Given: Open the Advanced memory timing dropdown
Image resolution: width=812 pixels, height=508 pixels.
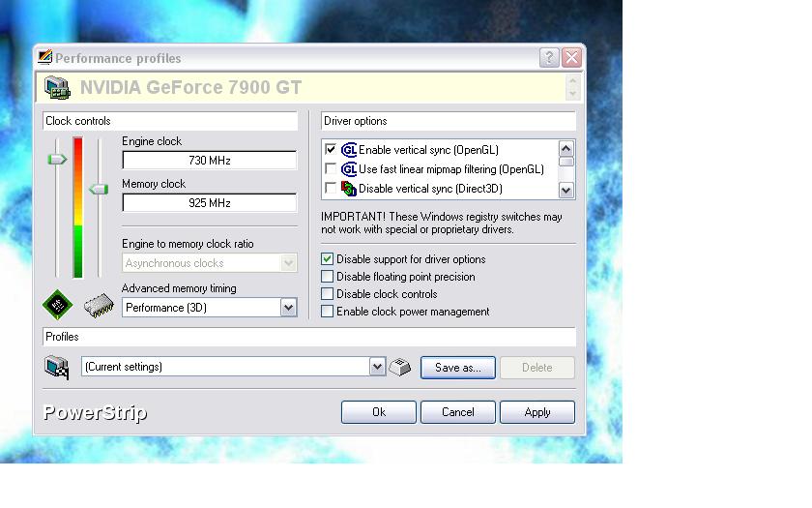Looking at the screenshot, I should point(288,308).
